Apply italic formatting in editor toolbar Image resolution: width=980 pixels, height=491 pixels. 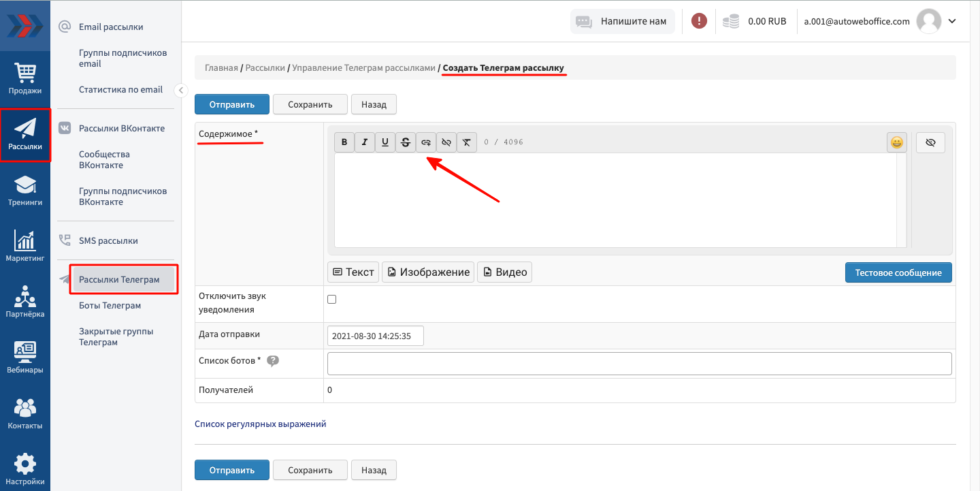365,142
